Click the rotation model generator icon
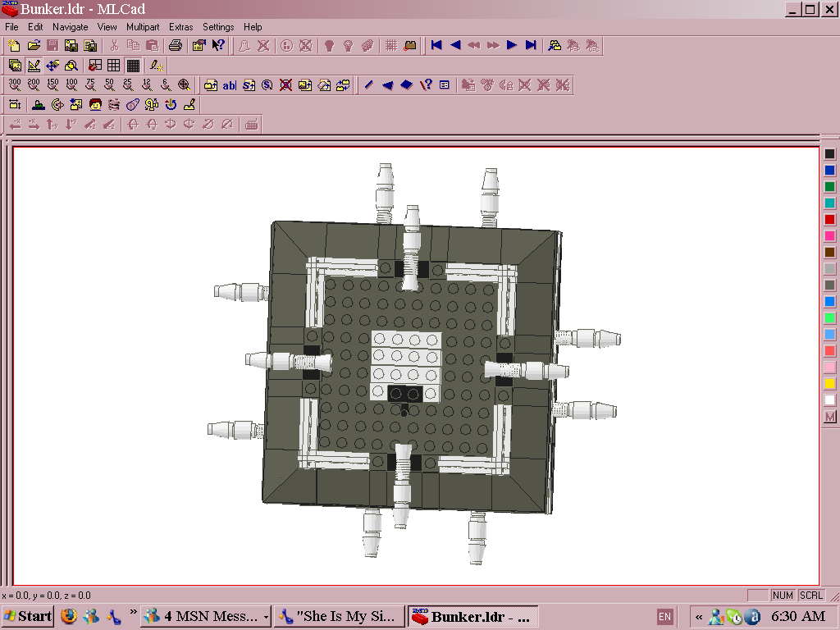This screenshot has width=840, height=630. tap(152, 104)
